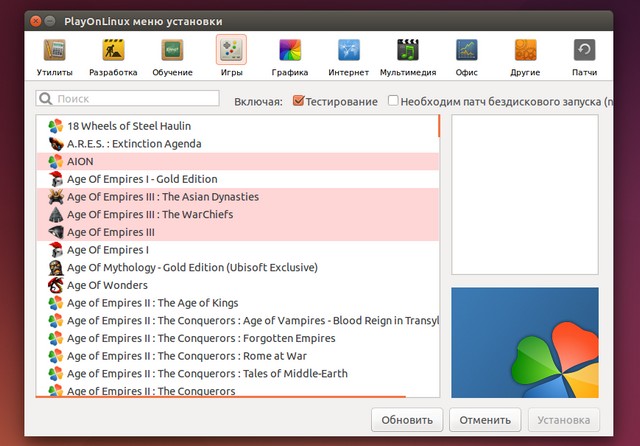This screenshot has width=640, height=446.
Task: Click the icon beside 18 Wheels of Steel Haulin
Action: tap(56, 126)
